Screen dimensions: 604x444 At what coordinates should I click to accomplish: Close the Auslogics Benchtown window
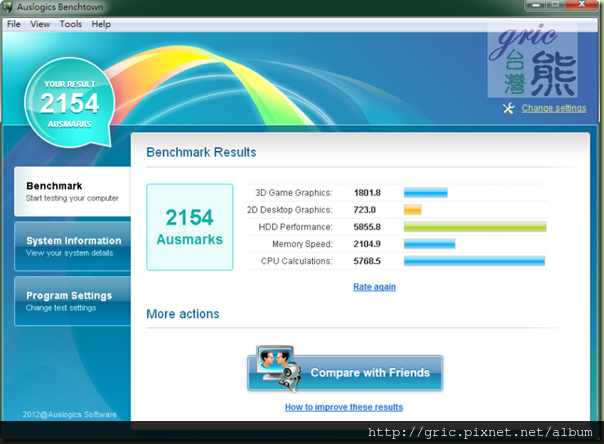[x=582, y=5]
